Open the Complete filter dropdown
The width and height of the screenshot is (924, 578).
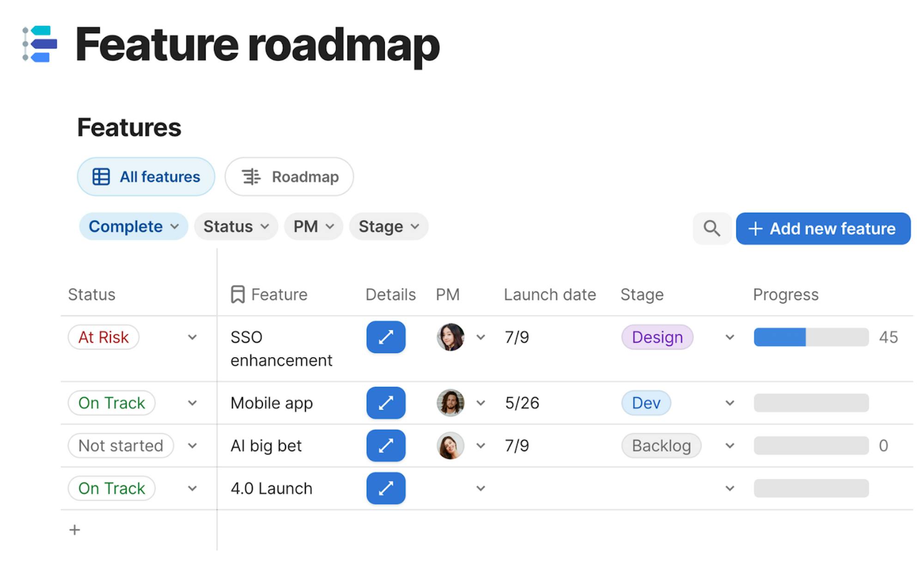[x=133, y=227]
